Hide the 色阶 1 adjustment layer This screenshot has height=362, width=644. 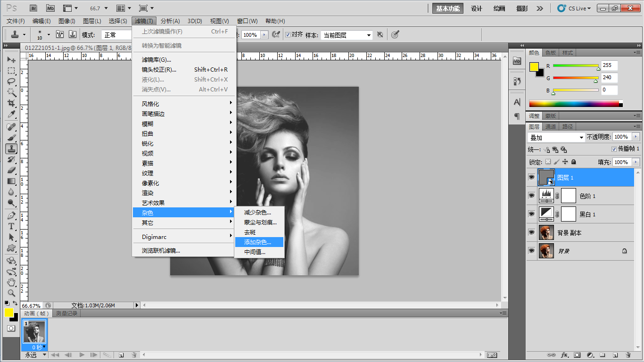532,196
